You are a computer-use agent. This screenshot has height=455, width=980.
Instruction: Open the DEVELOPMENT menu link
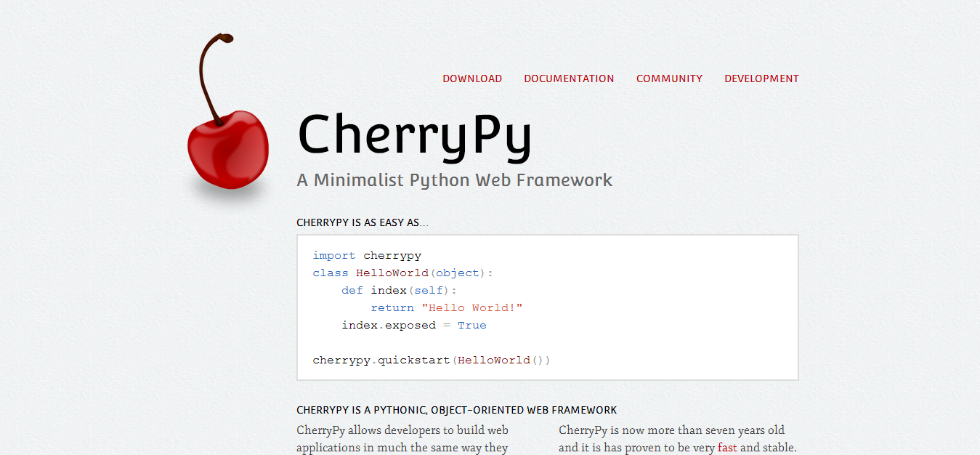(761, 78)
